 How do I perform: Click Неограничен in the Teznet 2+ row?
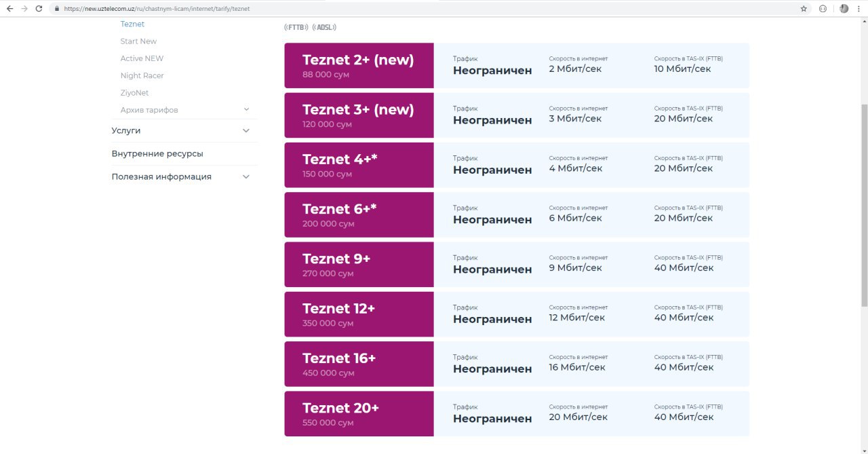coord(492,71)
